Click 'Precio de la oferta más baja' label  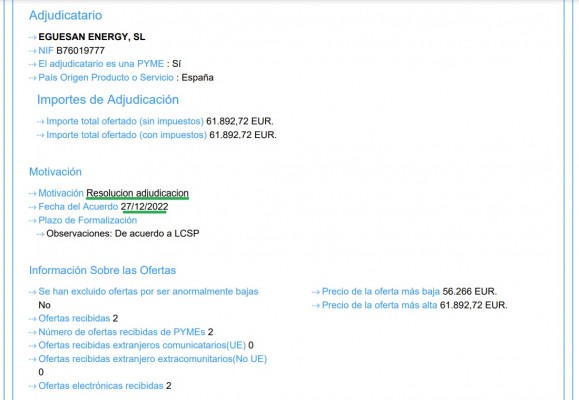[381, 292]
